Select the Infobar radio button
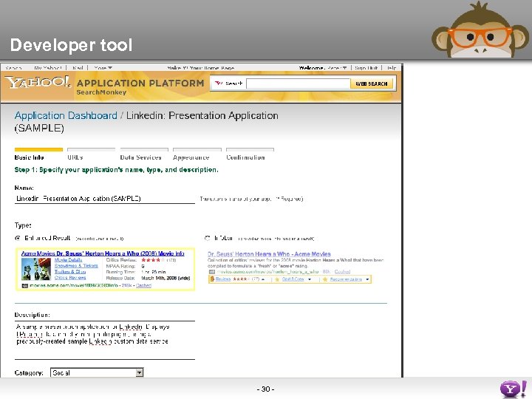The width and height of the screenshot is (532, 399). point(208,238)
